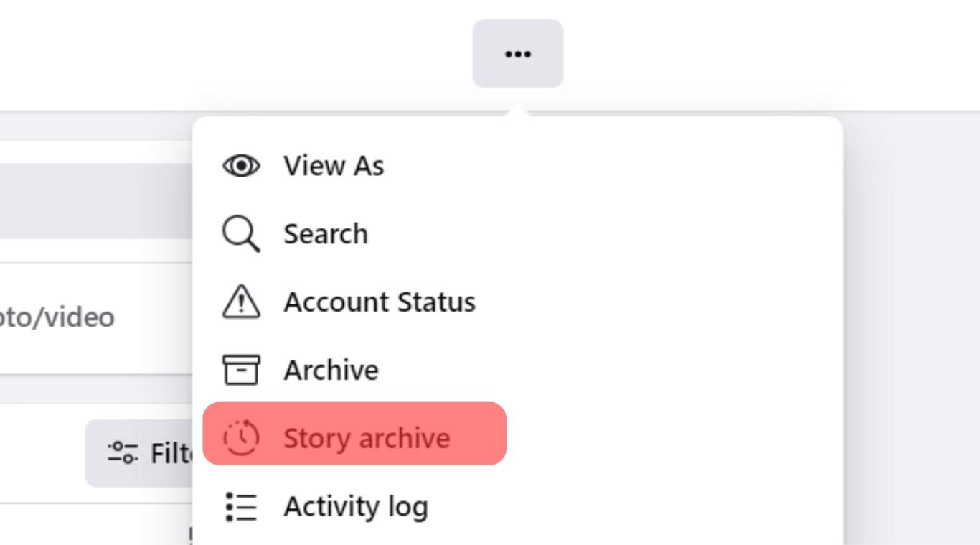Open Activity log from the menu

[517, 506]
